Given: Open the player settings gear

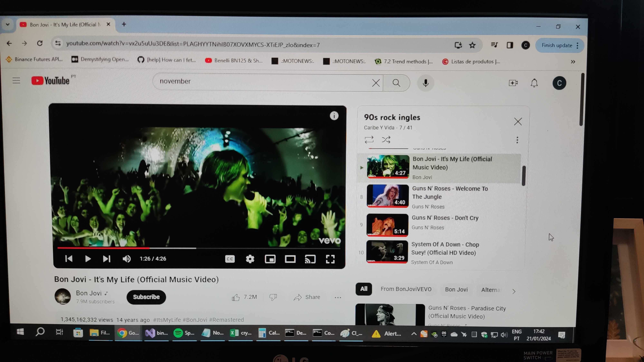Looking at the screenshot, I should [x=250, y=259].
